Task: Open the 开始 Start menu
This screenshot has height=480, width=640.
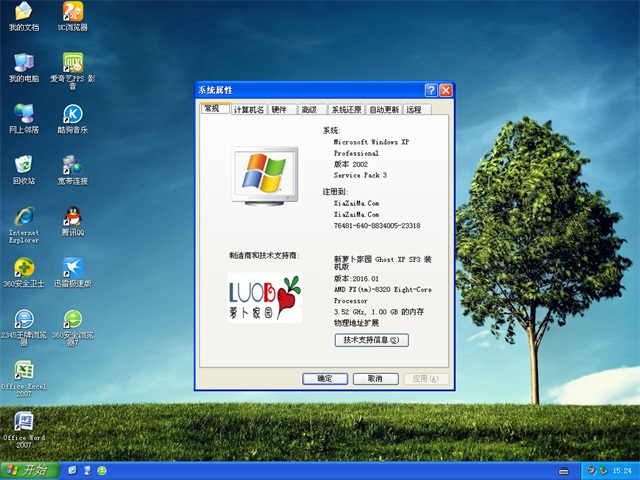Action: 28,469
